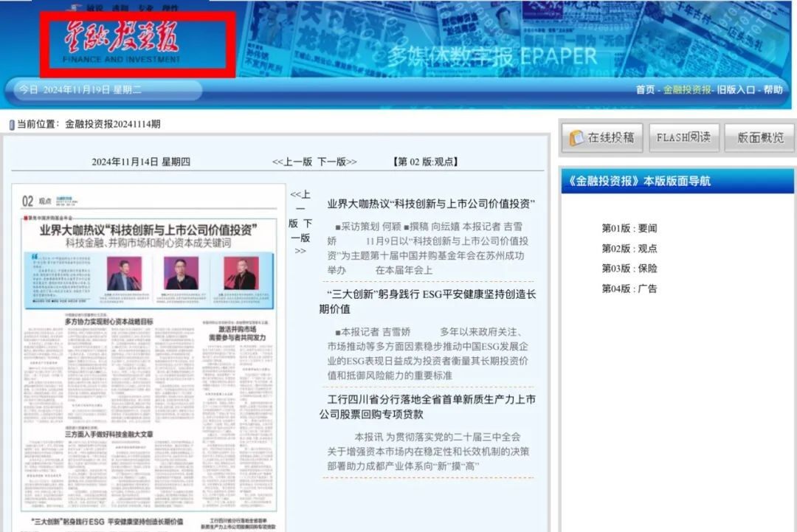Select 第02版：观点 in page navigation
The width and height of the screenshot is (797, 532).
click(629, 249)
